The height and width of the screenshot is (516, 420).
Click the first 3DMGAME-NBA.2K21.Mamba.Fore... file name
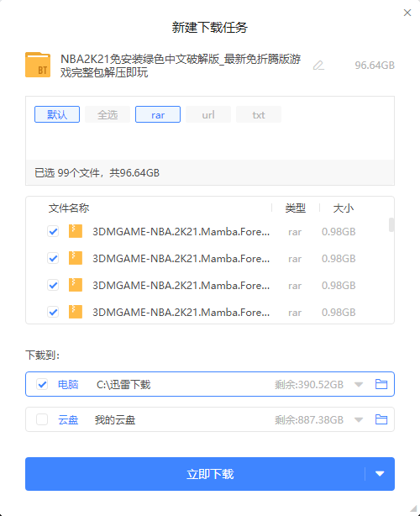(181, 232)
